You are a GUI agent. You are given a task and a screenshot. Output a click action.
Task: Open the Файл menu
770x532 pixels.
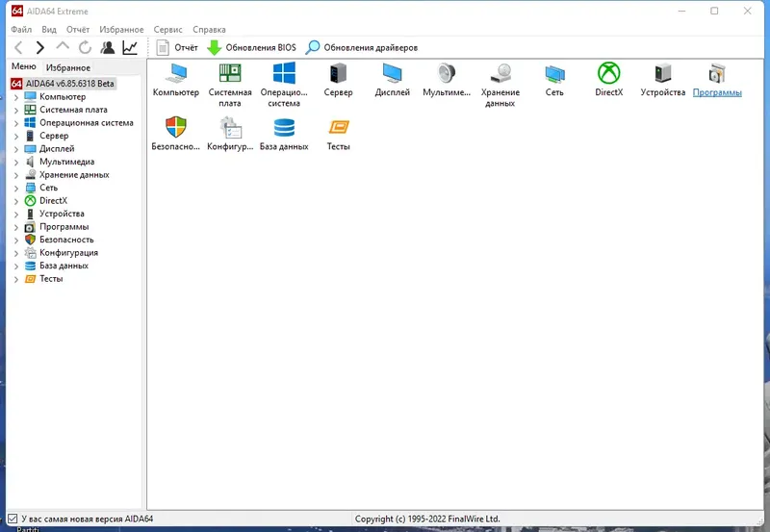(x=21, y=30)
